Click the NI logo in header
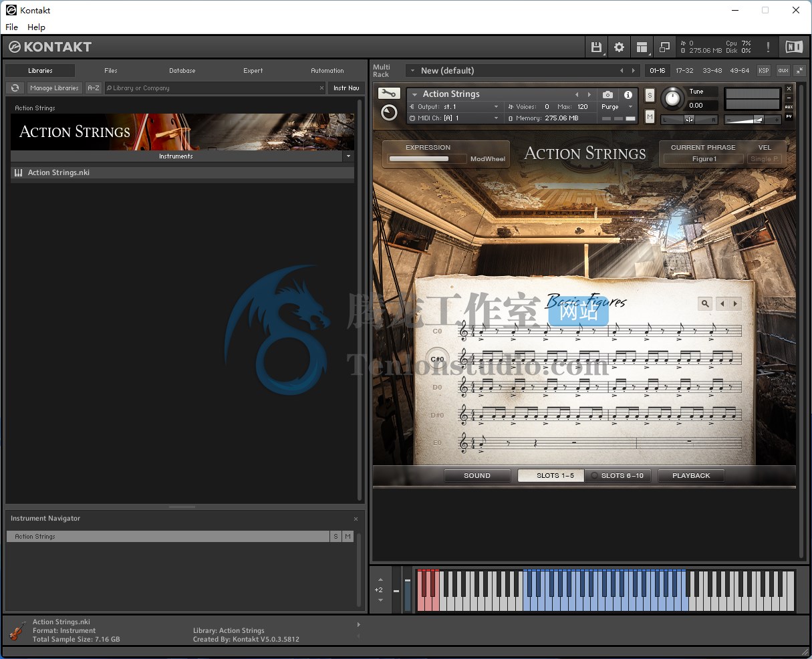The image size is (812, 659). click(794, 47)
